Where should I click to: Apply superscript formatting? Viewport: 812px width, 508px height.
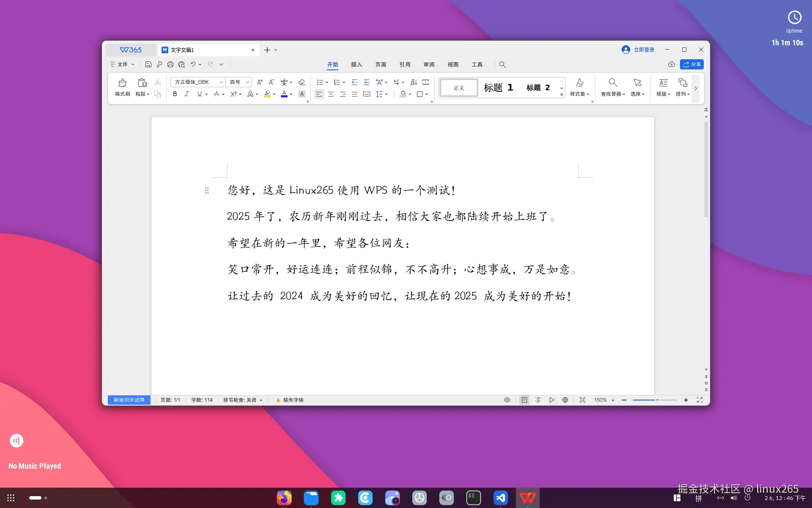point(233,94)
